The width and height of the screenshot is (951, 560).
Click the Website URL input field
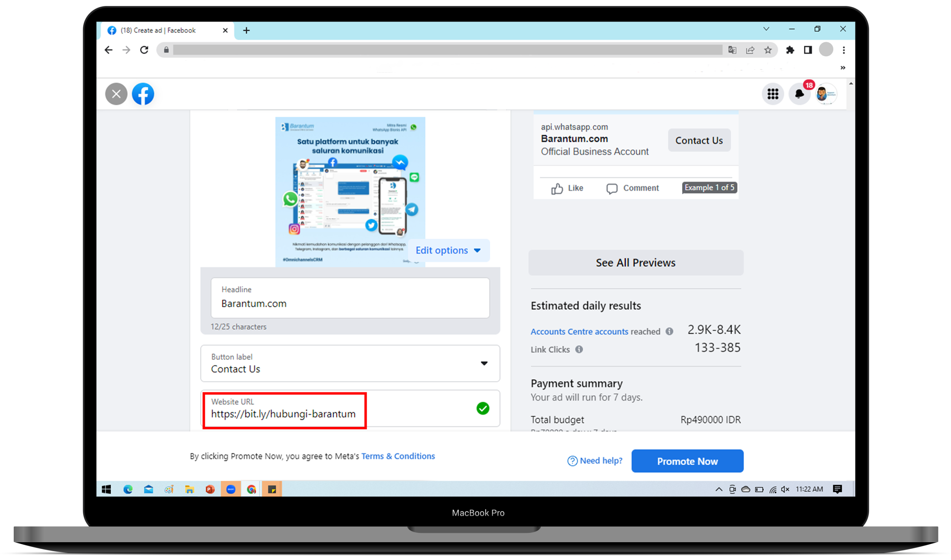click(x=350, y=408)
